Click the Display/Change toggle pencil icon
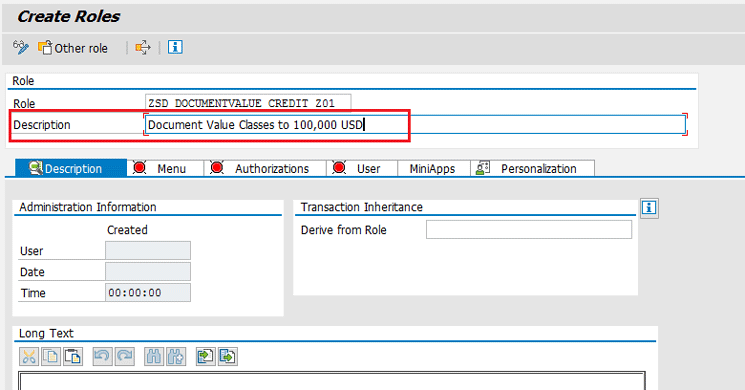This screenshot has width=745, height=390. click(x=20, y=48)
